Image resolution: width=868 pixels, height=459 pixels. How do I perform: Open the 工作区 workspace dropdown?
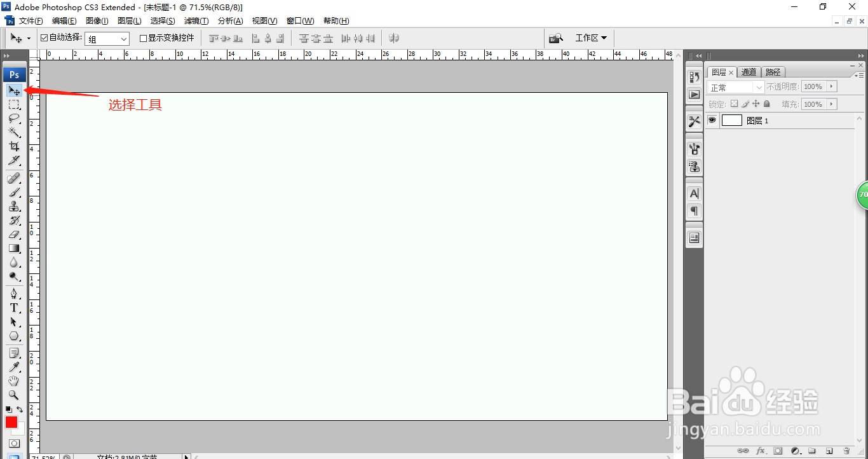click(x=591, y=38)
